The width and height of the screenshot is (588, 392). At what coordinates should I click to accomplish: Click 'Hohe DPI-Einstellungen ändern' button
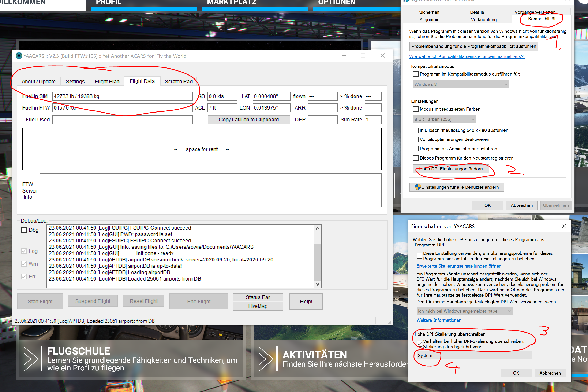(451, 169)
